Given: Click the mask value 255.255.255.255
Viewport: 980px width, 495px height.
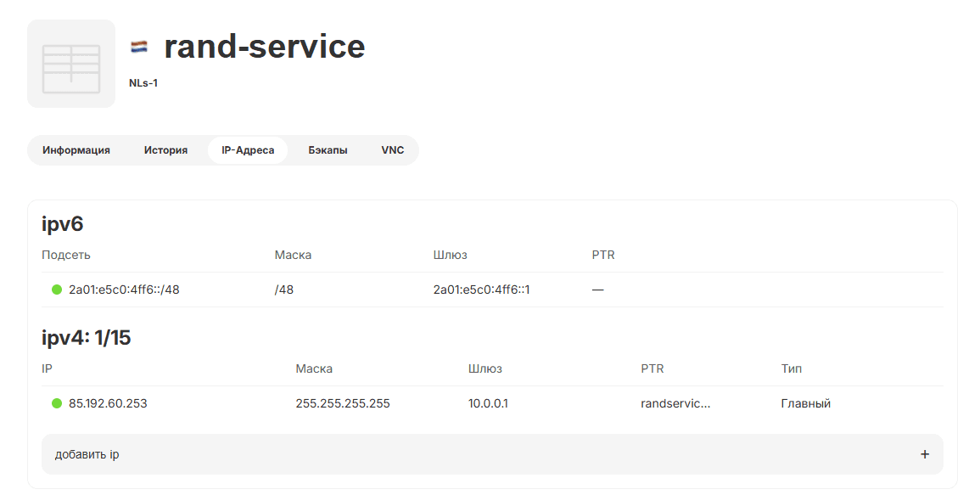Looking at the screenshot, I should [343, 403].
